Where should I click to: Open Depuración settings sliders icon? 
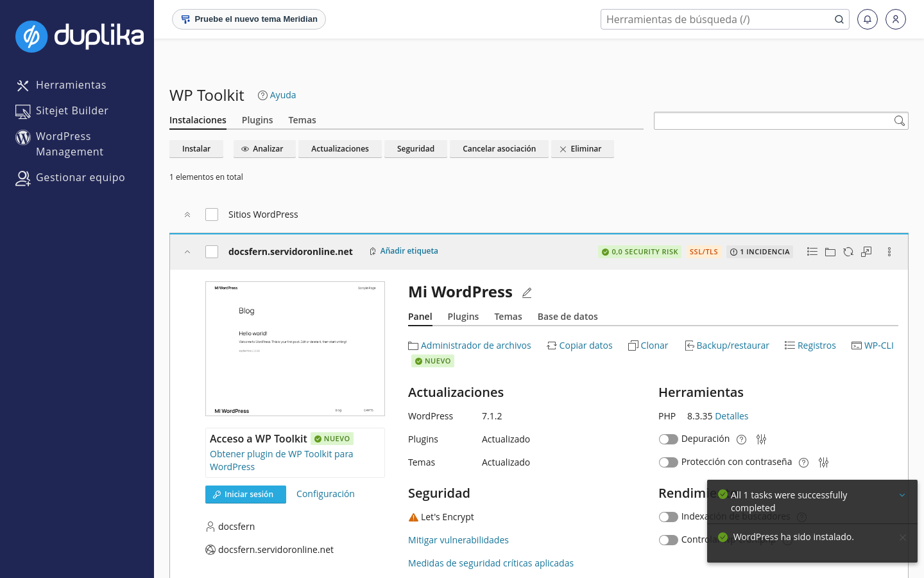pos(761,439)
